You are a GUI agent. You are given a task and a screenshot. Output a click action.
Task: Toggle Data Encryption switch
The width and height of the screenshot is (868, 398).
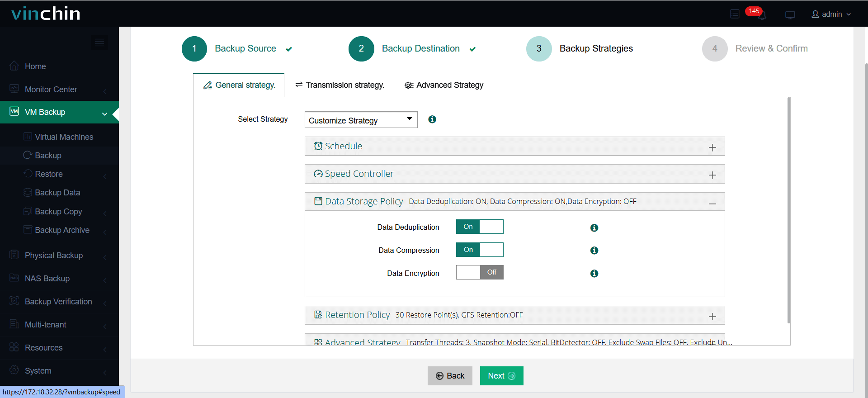[x=480, y=272]
